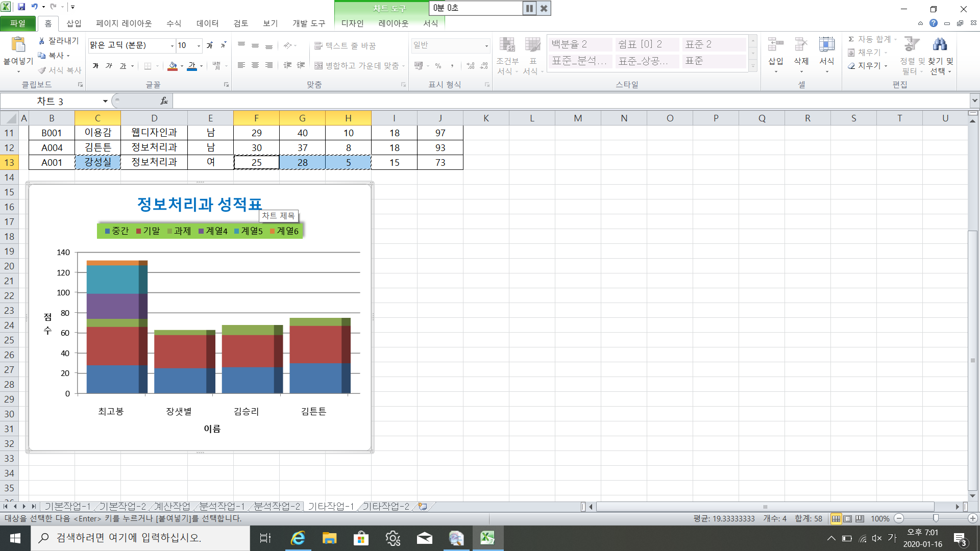
Task: Toggle italic formatting
Action: click(109, 66)
